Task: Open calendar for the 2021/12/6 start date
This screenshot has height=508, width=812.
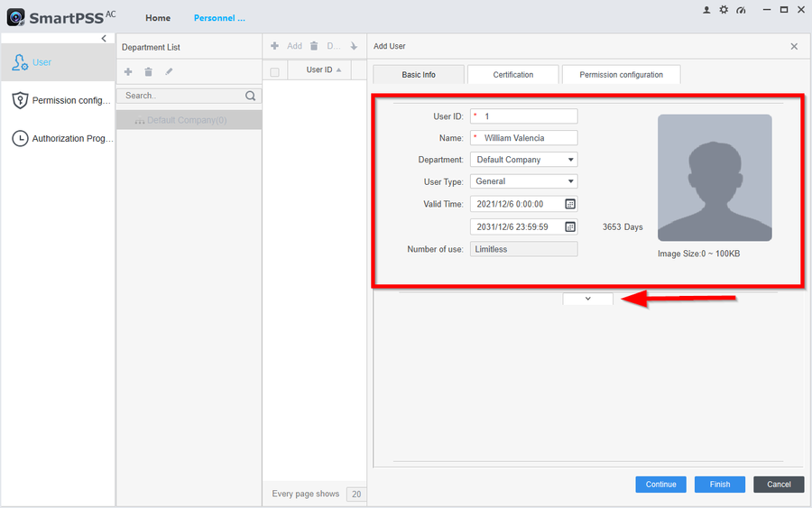Action: coord(569,204)
